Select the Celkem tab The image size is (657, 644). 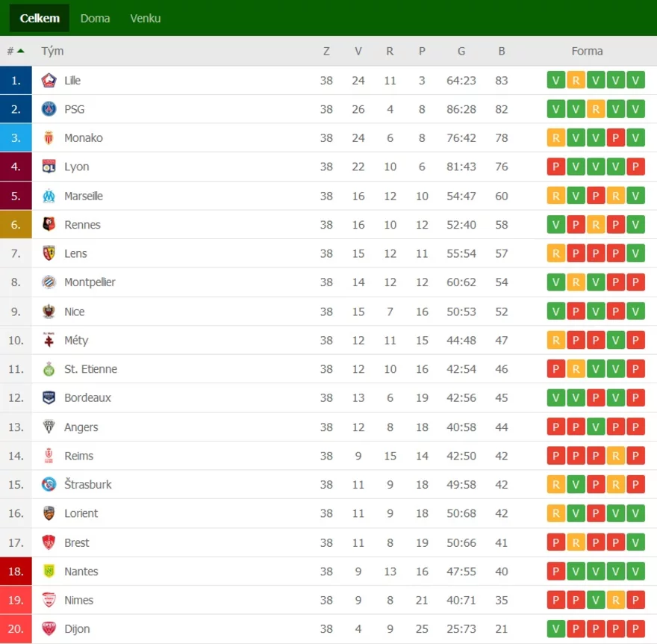40,18
